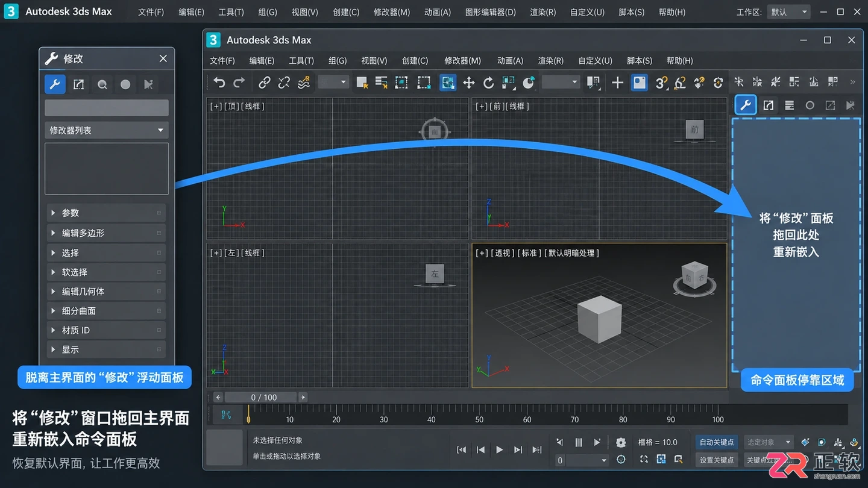Open outer window 脚本(S) menu
This screenshot has width=868, height=488.
tap(631, 12)
